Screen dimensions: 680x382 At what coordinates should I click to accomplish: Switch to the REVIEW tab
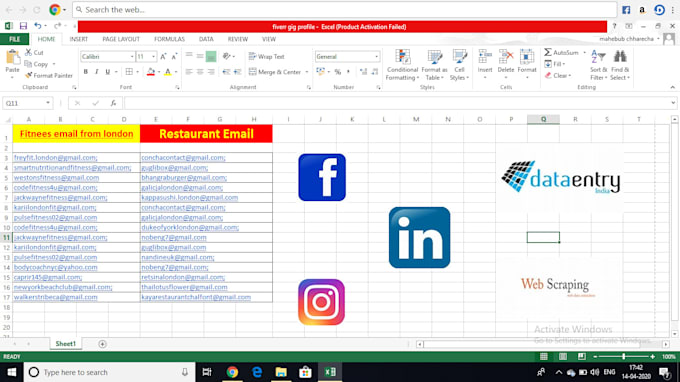click(238, 39)
